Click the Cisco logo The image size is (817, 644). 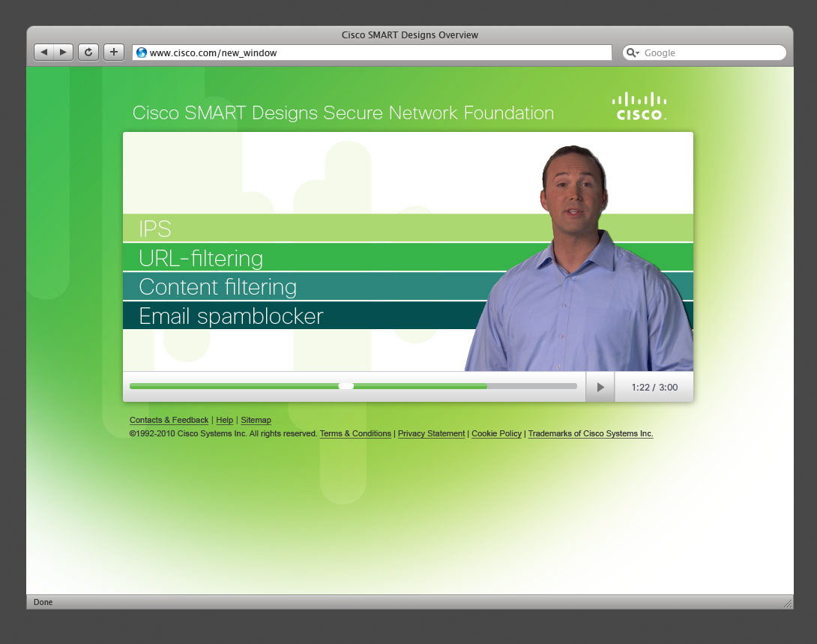(x=639, y=106)
